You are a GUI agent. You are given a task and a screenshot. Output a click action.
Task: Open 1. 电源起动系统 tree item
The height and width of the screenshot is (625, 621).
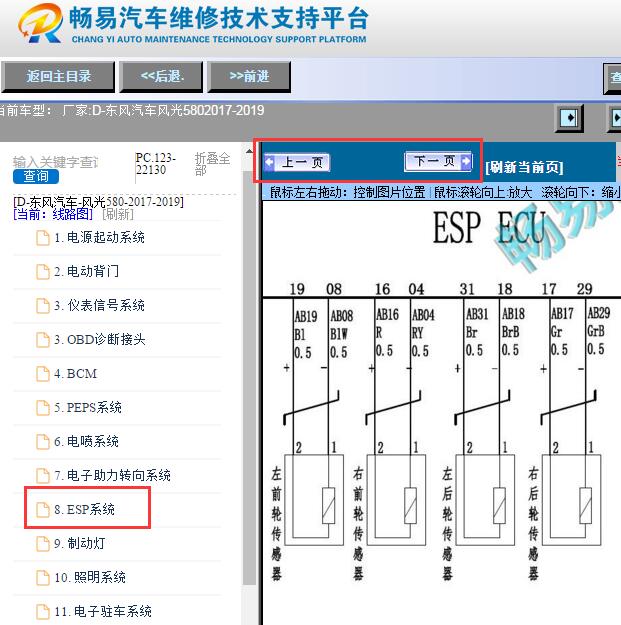[x=99, y=238]
